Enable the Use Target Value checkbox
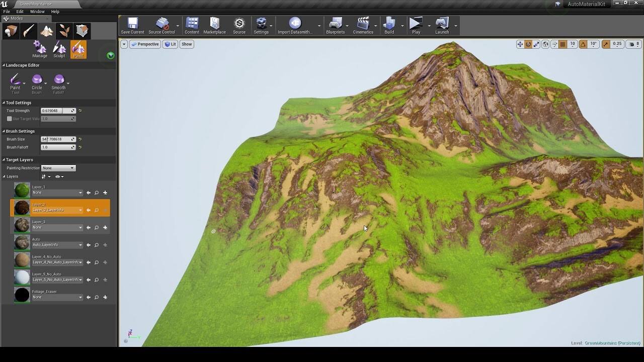 click(x=9, y=119)
